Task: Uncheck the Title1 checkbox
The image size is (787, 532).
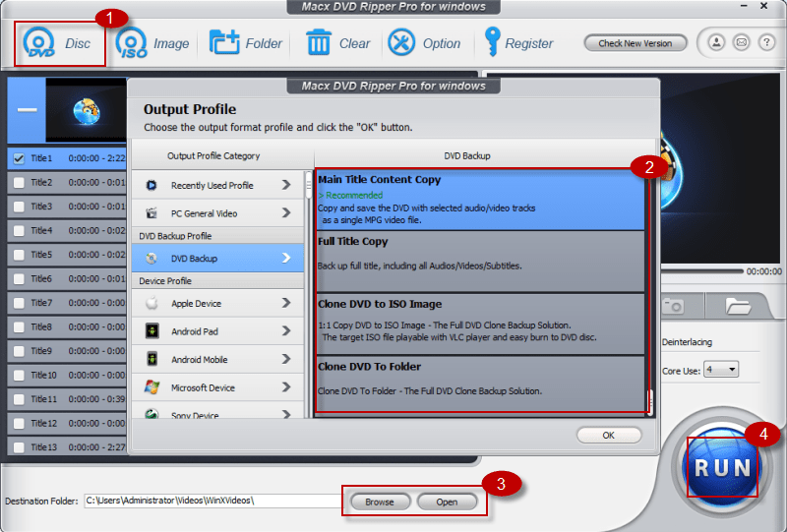Action: [19, 158]
